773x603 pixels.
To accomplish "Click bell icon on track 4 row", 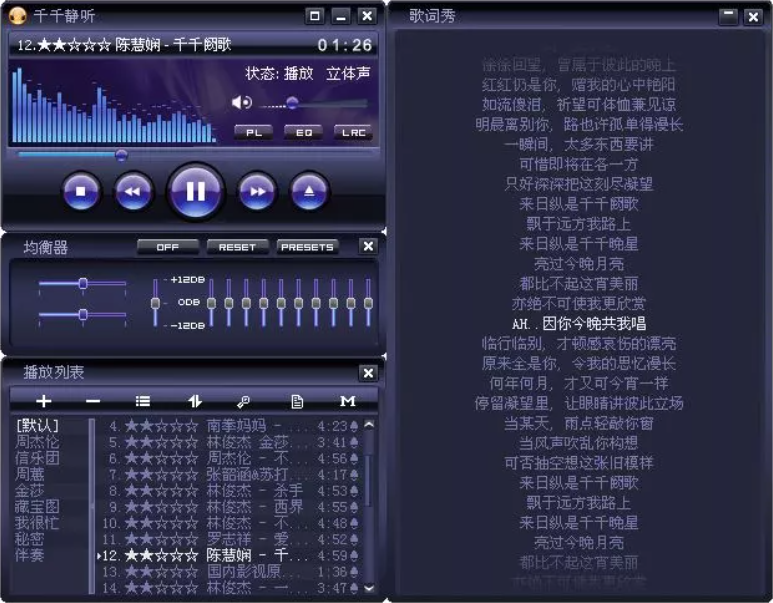I will [354, 426].
